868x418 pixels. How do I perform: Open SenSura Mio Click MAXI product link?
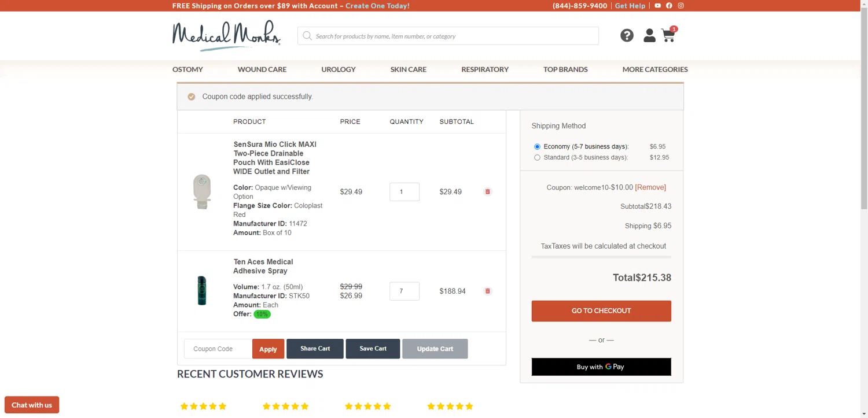[275, 158]
